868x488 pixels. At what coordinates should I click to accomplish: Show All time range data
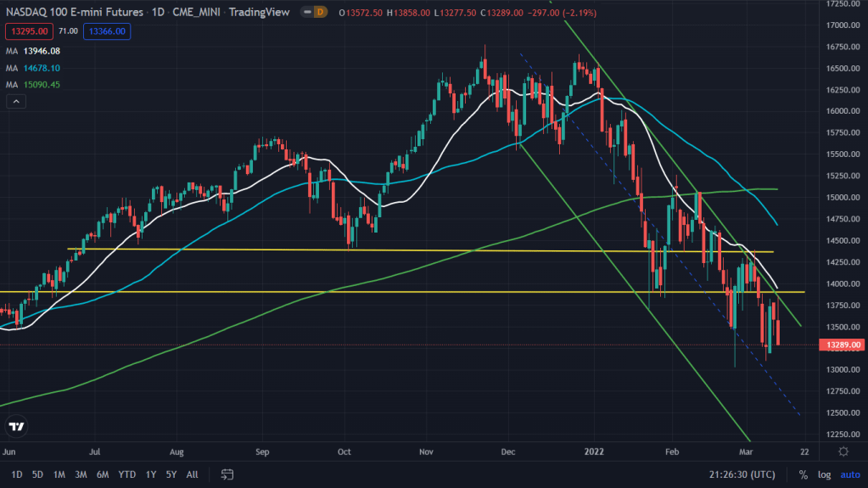[x=193, y=474]
